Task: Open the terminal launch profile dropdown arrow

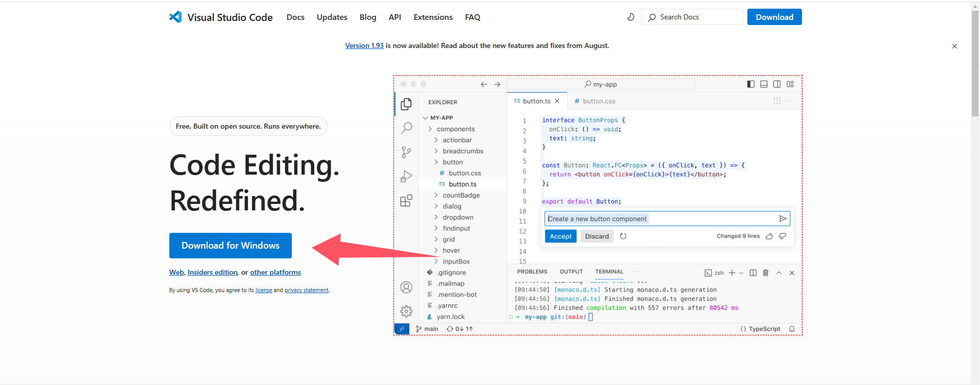Action: coord(741,273)
